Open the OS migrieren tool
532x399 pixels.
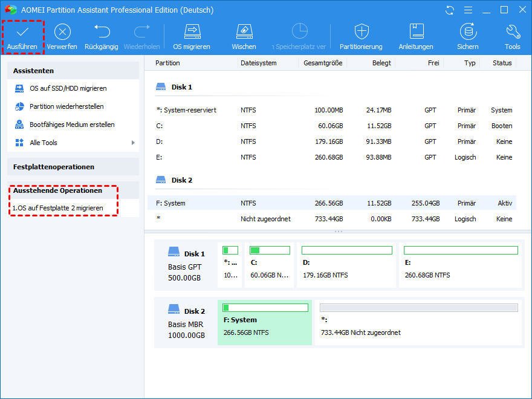point(192,32)
